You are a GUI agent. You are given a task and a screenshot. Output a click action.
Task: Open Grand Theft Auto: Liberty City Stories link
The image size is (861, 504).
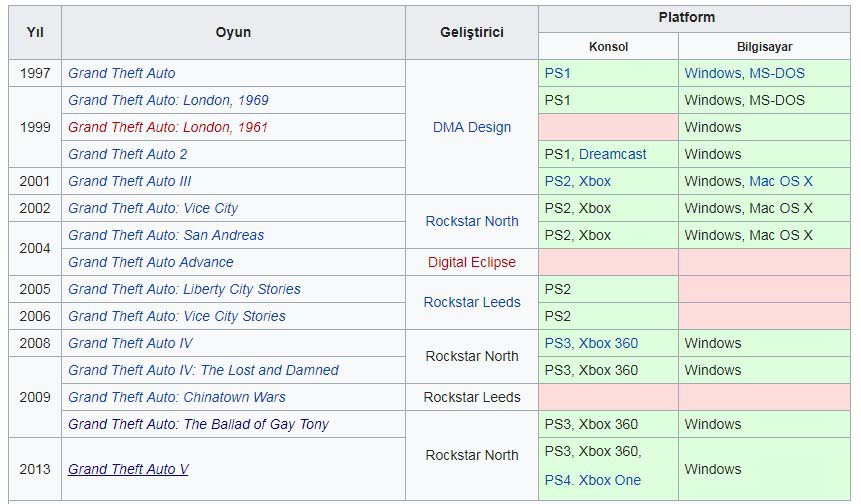pos(184,289)
